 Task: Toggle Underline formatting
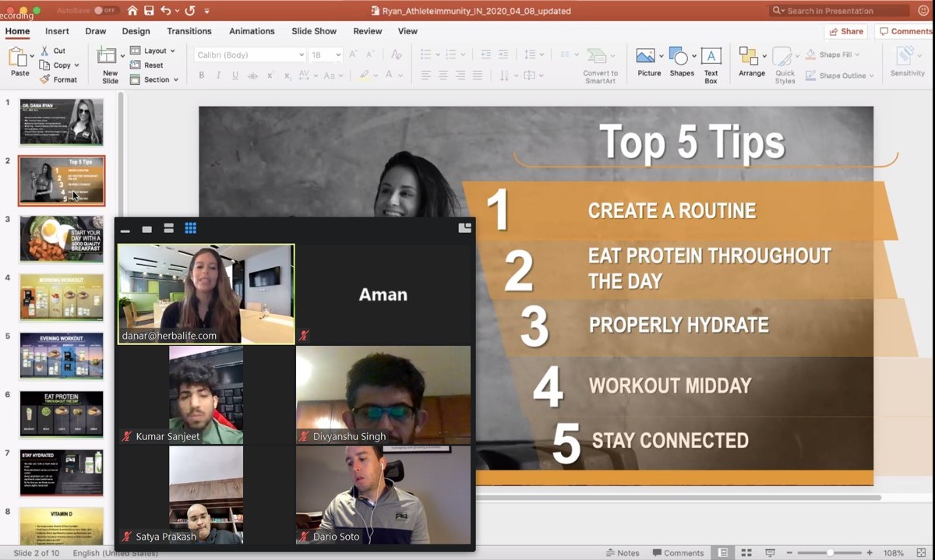point(234,76)
